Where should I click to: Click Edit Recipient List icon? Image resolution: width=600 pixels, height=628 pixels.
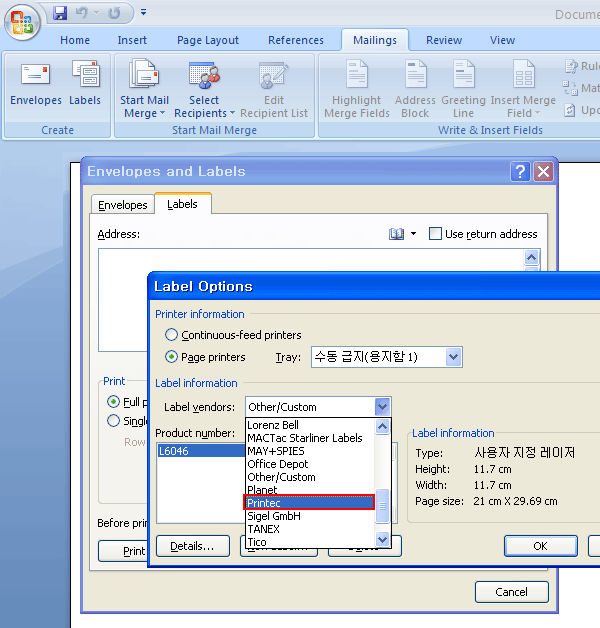(x=274, y=89)
